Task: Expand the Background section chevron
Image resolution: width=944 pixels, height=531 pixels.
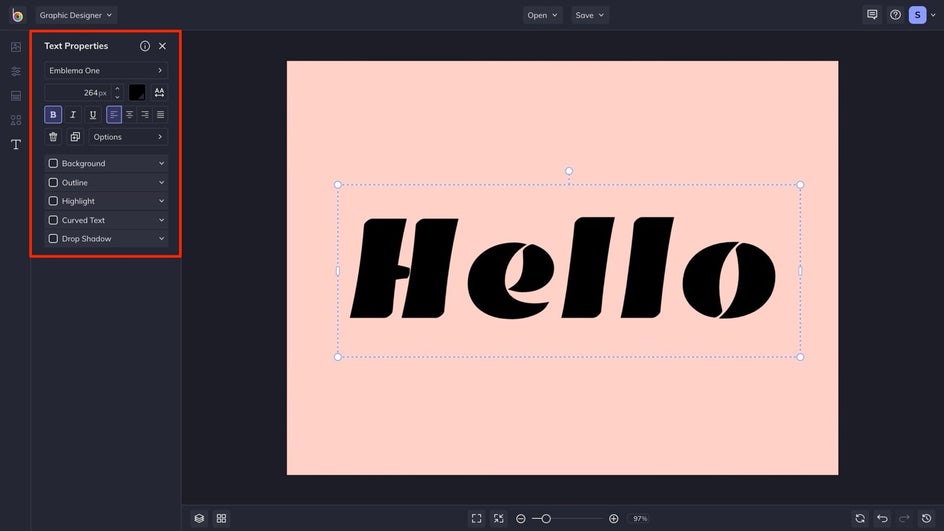Action: click(161, 163)
